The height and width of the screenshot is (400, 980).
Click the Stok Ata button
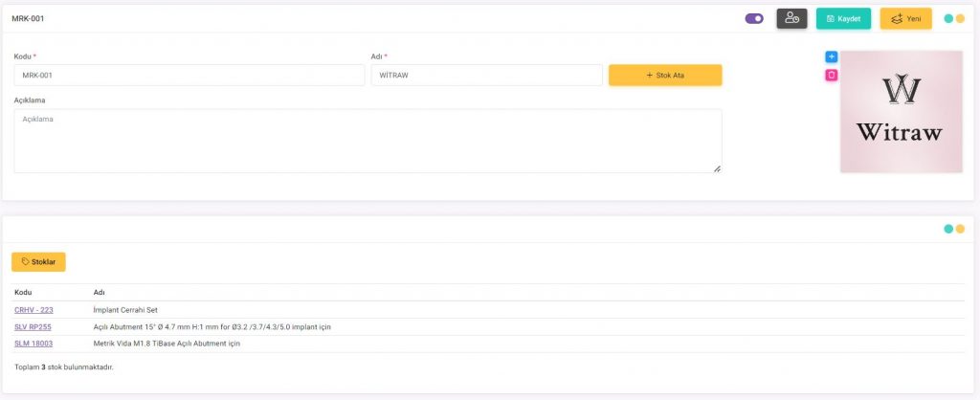[665, 75]
